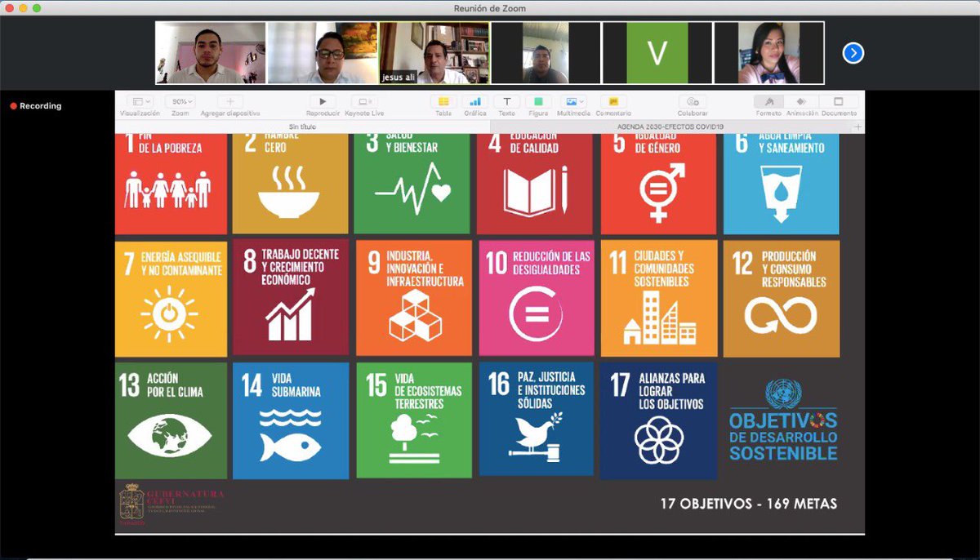Viewport: 980px width, 560px height.
Task: Click the Alianzas para Lograr los Objetivos tile
Action: [x=659, y=420]
